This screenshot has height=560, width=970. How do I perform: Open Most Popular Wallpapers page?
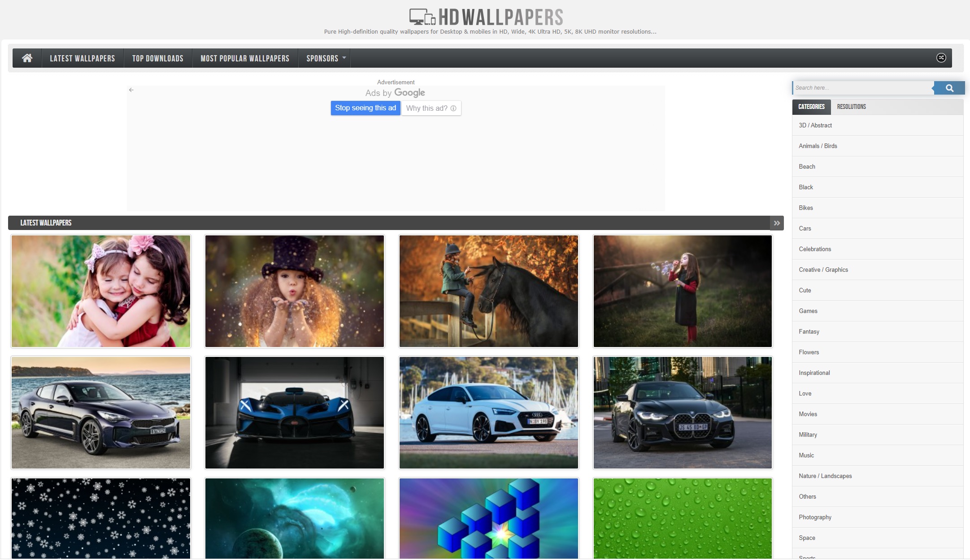coord(245,58)
